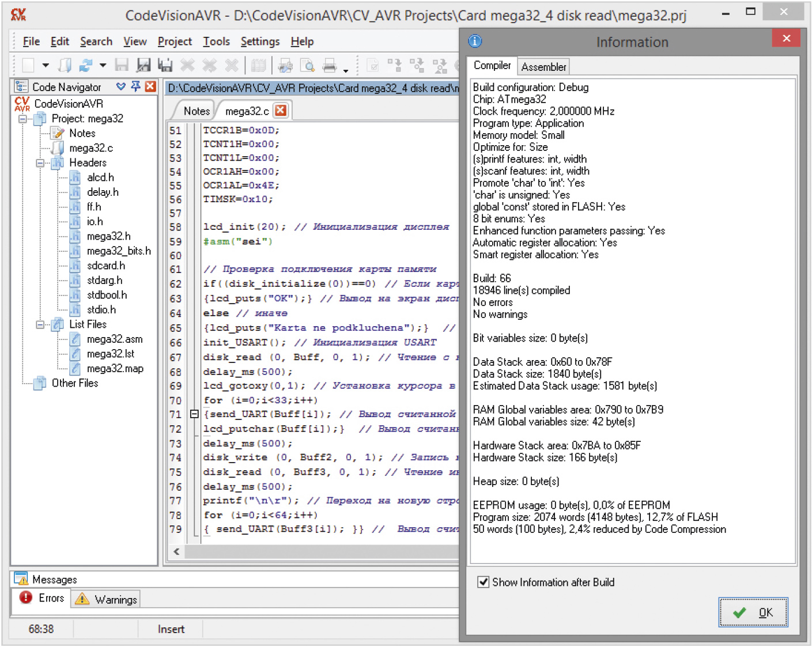
Task: Open the New file dropdown arrow
Action: click(x=46, y=66)
